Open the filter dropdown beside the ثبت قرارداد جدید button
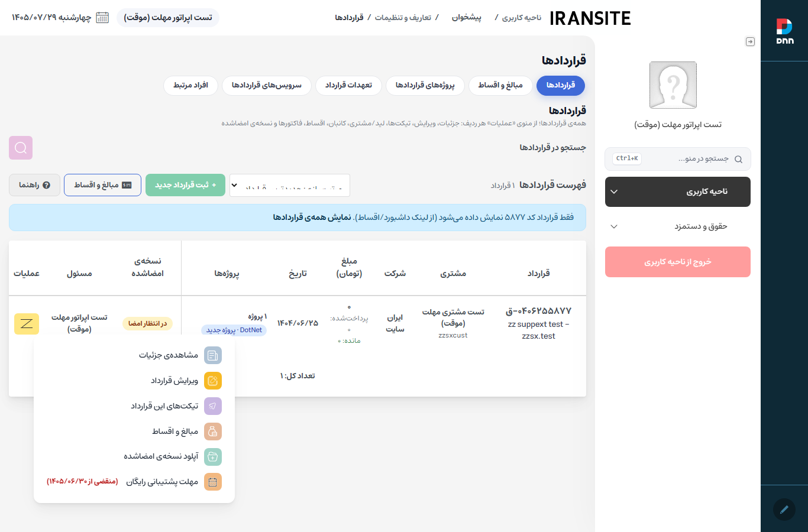This screenshot has width=808, height=532. pyautogui.click(x=290, y=185)
